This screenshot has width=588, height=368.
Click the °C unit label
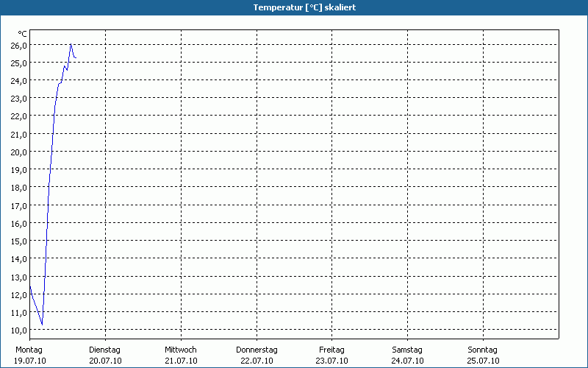[23, 34]
